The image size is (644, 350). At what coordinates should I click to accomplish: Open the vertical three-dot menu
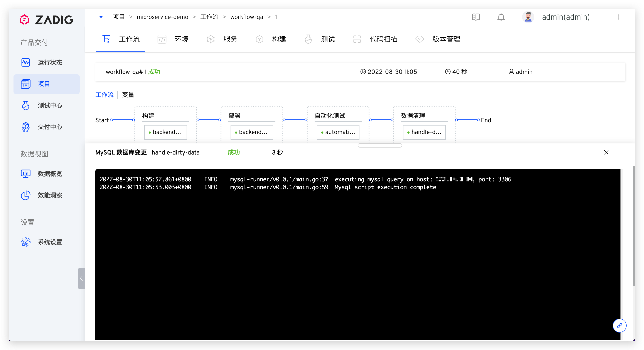click(x=619, y=17)
